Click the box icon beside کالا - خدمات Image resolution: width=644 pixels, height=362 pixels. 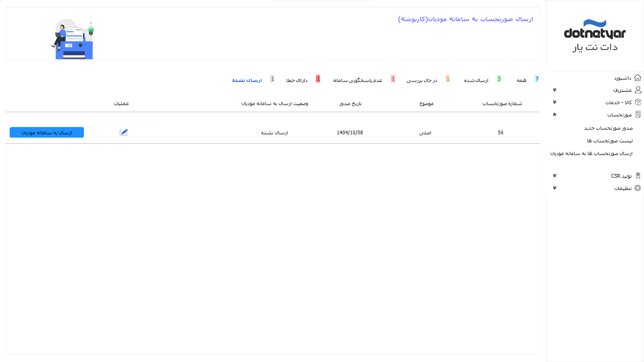[637, 102]
